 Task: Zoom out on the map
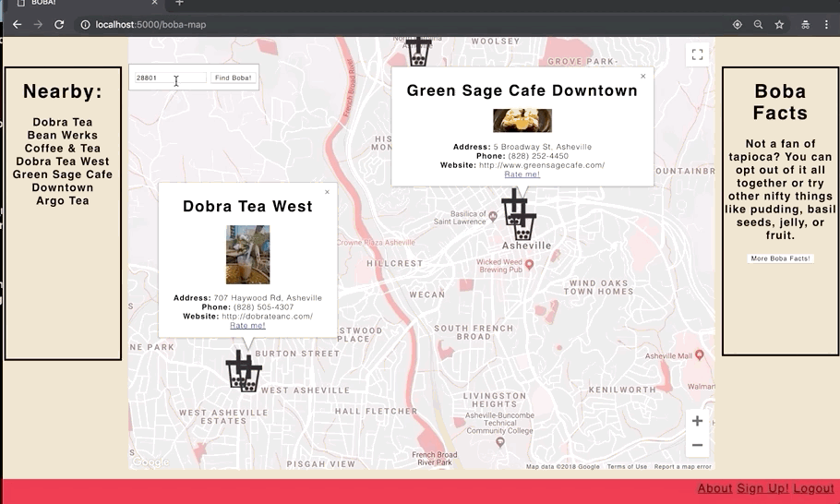(697, 445)
